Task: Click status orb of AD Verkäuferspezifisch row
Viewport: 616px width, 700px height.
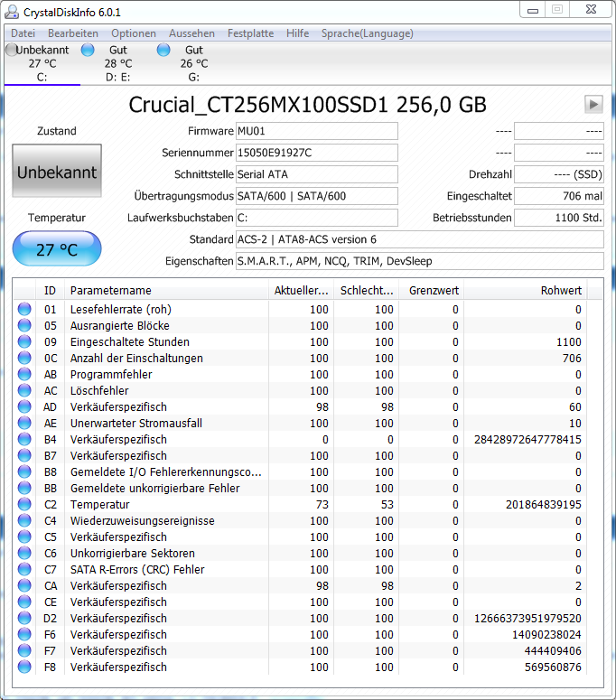Action: [x=24, y=406]
